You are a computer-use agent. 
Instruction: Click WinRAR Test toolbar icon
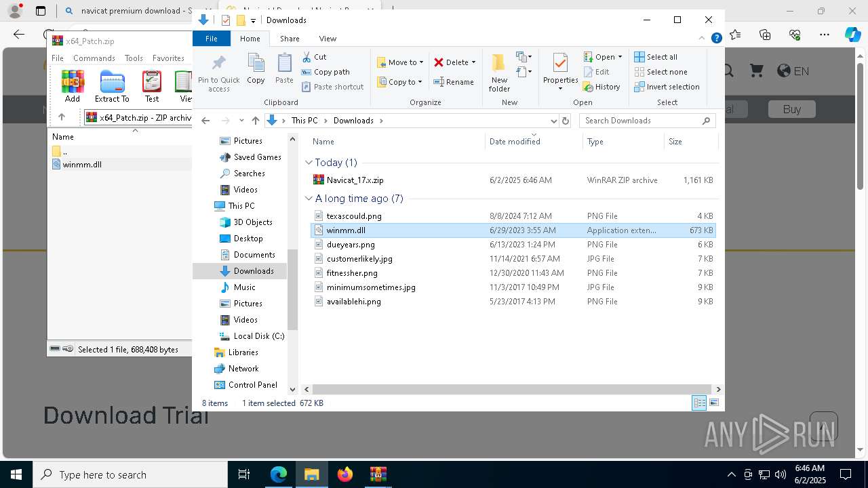152,86
